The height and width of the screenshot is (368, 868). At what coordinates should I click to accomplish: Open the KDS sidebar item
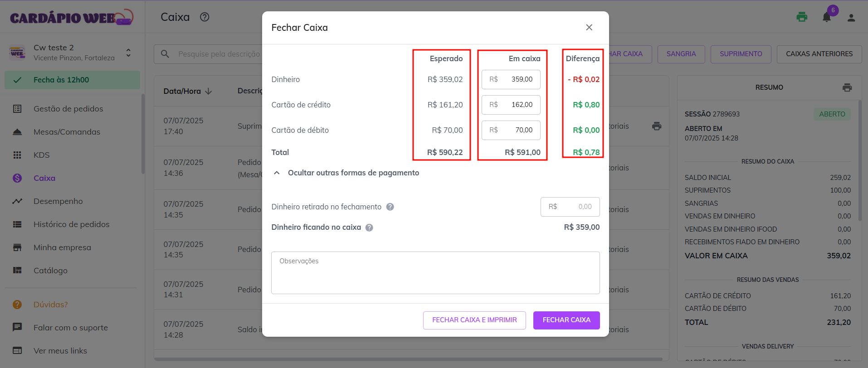point(41,155)
